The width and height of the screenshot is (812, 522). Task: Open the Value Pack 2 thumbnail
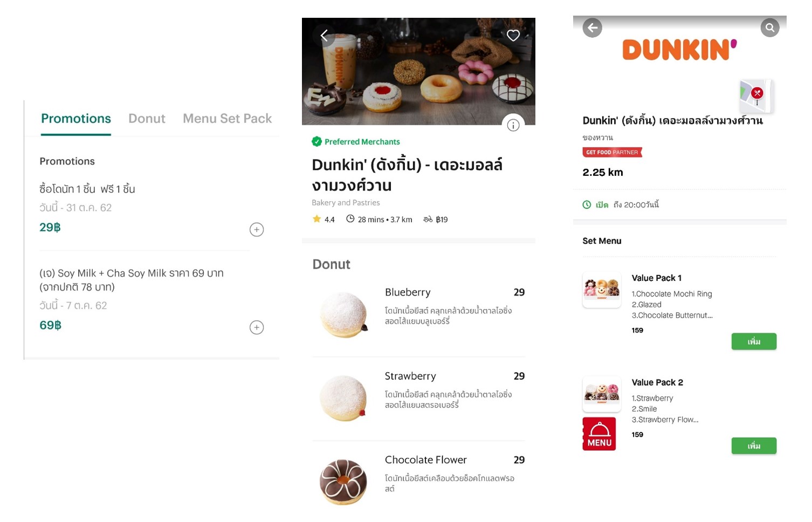pyautogui.click(x=602, y=394)
